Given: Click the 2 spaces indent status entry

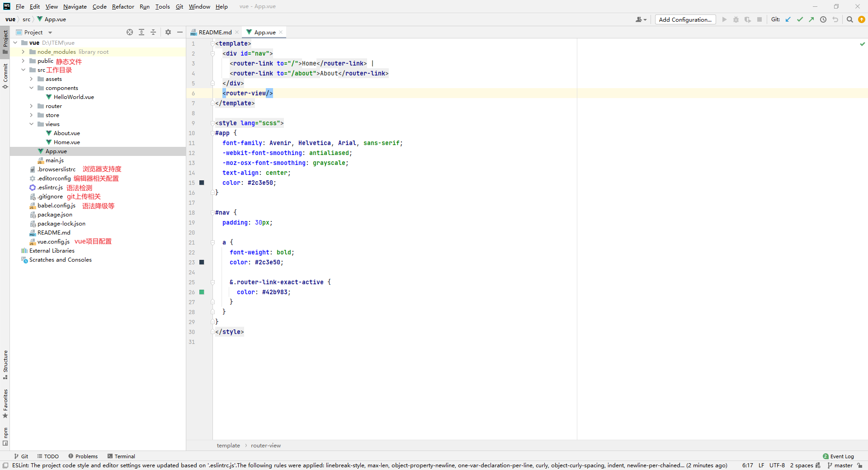Looking at the screenshot, I should click(802, 465).
